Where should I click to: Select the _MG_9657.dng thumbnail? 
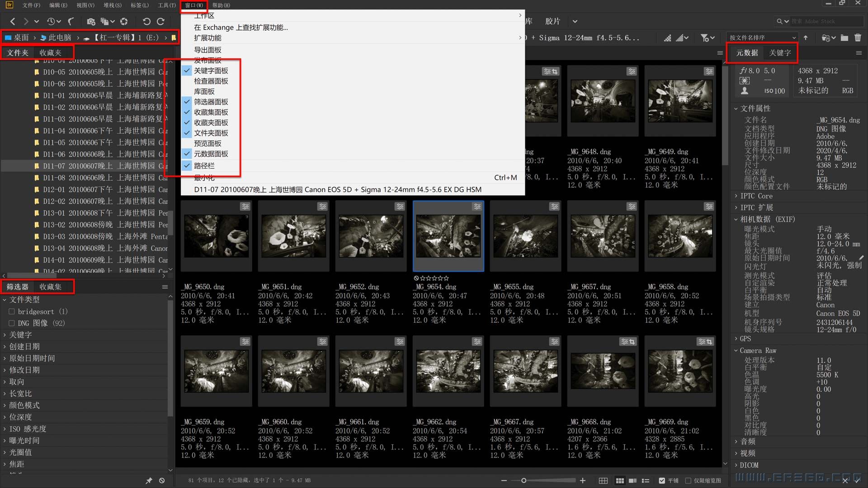[x=603, y=236]
